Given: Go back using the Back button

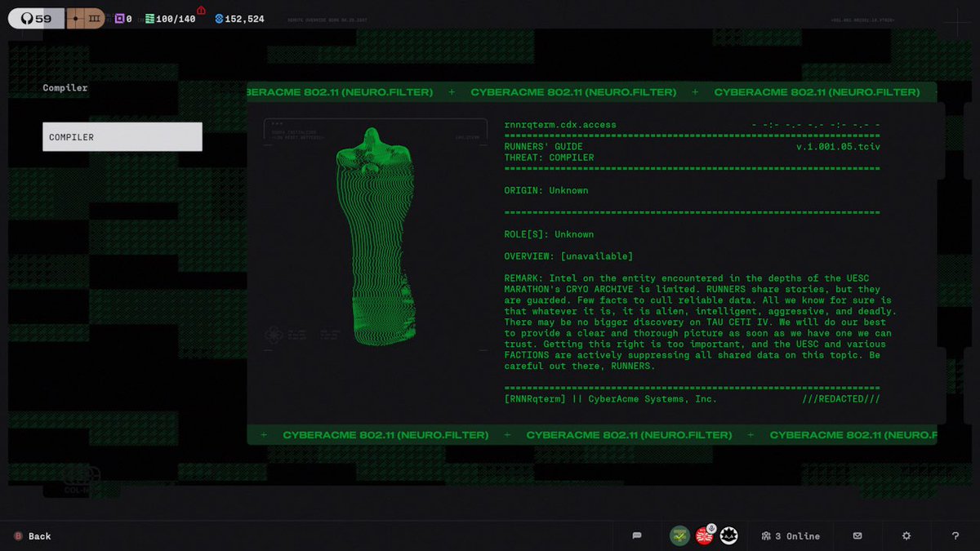Looking at the screenshot, I should [x=32, y=536].
